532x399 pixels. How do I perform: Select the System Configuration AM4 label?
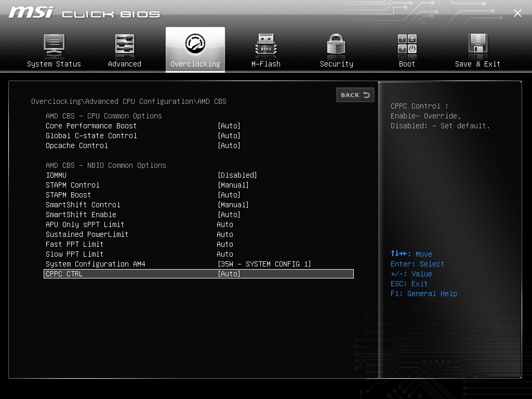pyautogui.click(x=96, y=264)
